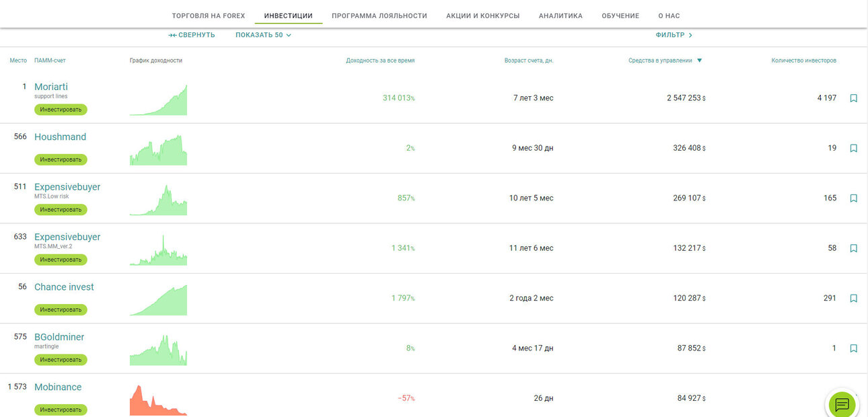
Task: Sort by Возраст счета, дн. header
Action: point(529,61)
